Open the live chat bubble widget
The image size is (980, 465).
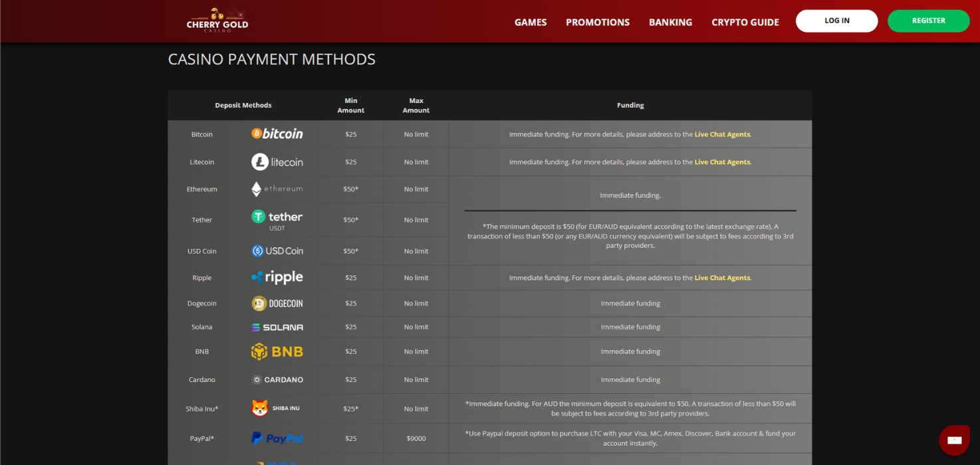(955, 440)
